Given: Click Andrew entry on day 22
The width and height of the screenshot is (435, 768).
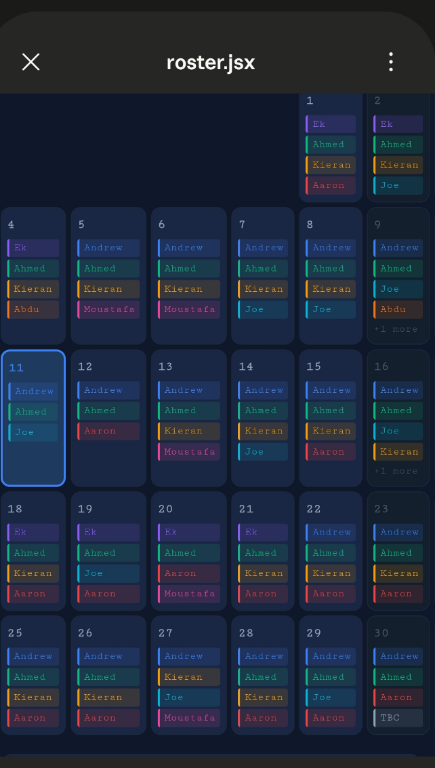Looking at the screenshot, I should click(x=331, y=532).
